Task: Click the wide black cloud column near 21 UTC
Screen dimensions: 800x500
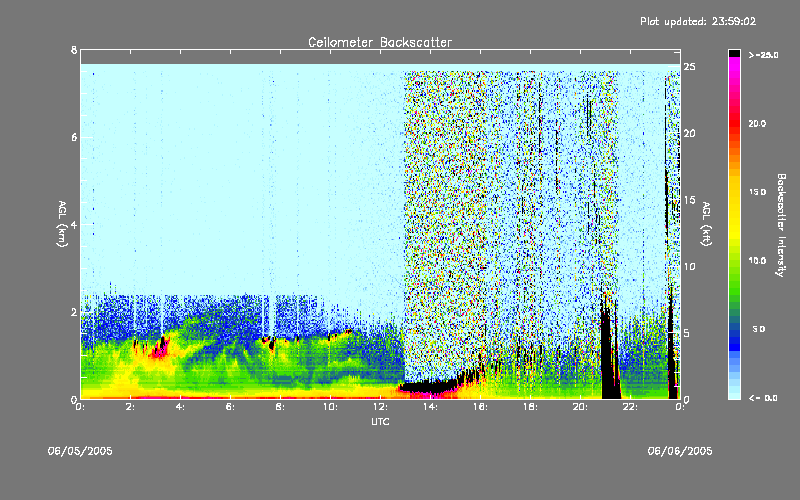Action: click(x=608, y=357)
